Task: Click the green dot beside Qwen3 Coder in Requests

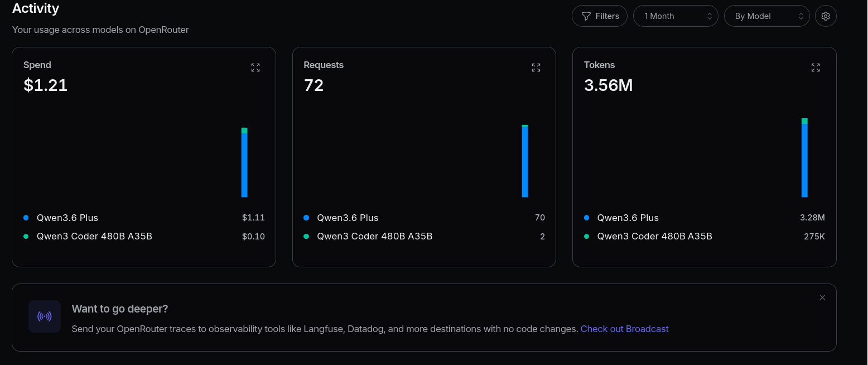Action: [x=306, y=237]
